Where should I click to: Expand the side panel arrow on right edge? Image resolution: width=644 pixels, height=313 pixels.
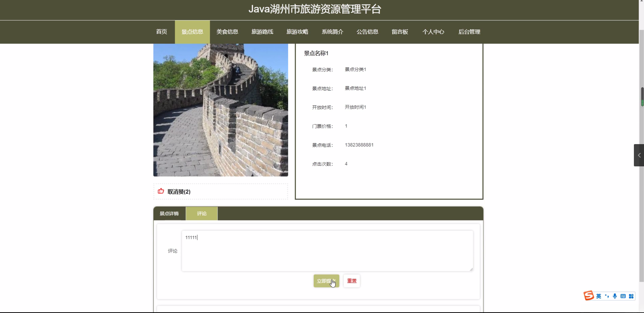pyautogui.click(x=639, y=155)
